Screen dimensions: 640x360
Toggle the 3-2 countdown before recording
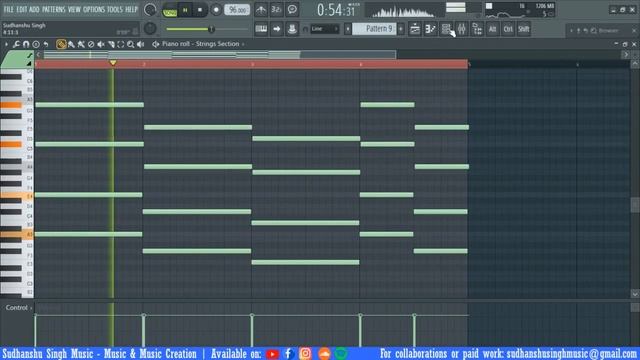(276, 9)
